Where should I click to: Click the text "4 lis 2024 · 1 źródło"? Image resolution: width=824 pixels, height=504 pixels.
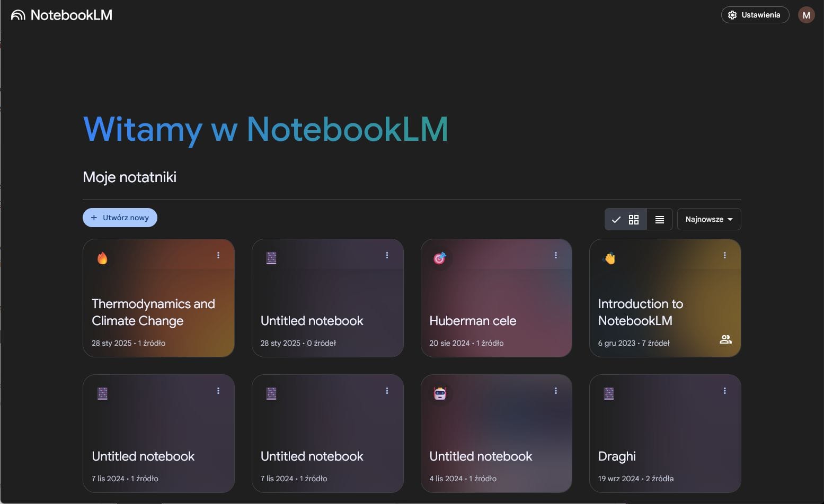coord(463,479)
